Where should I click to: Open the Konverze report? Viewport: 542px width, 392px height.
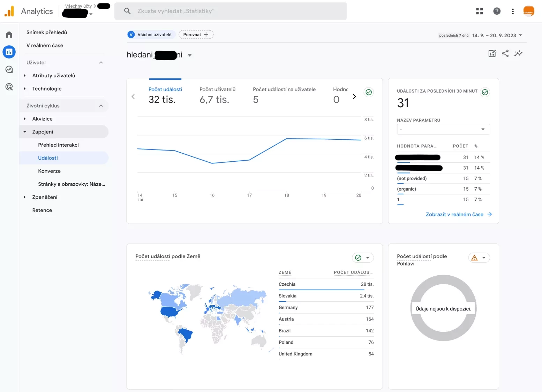point(49,171)
